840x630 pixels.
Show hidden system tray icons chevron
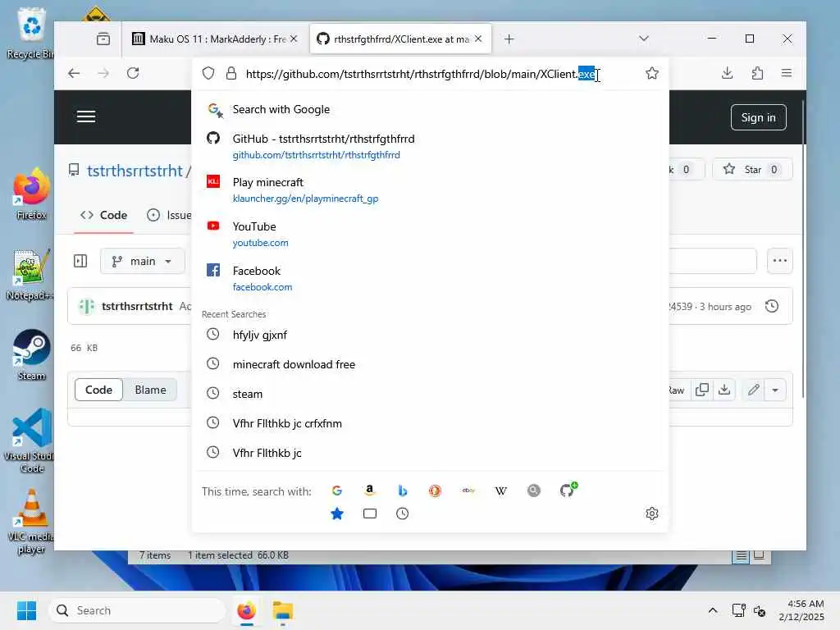[x=713, y=610]
